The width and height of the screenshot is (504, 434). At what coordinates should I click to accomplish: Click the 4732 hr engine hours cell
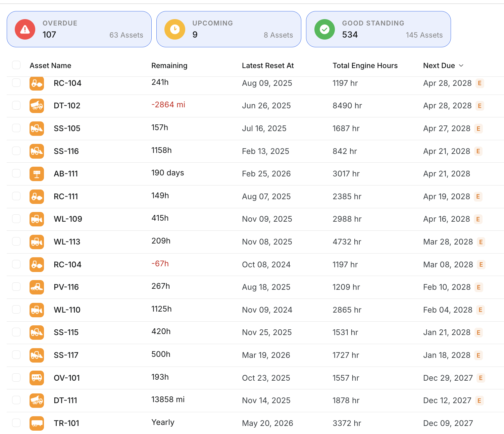pos(347,242)
